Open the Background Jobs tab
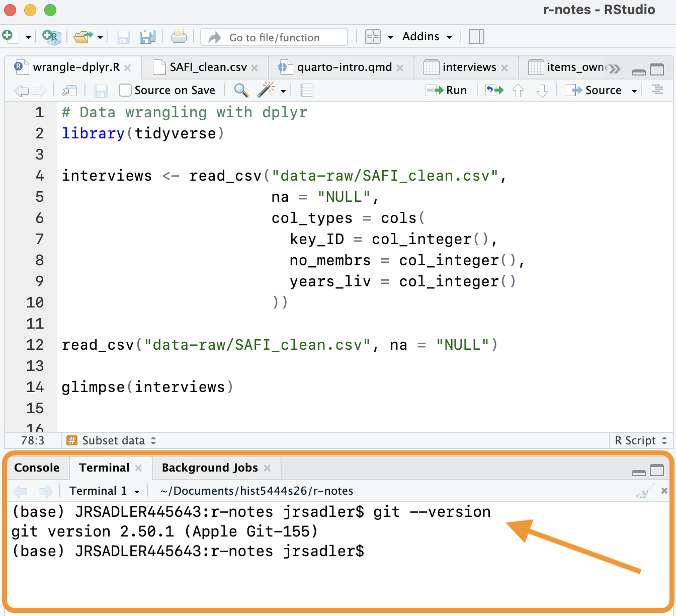676x616 pixels. tap(210, 468)
